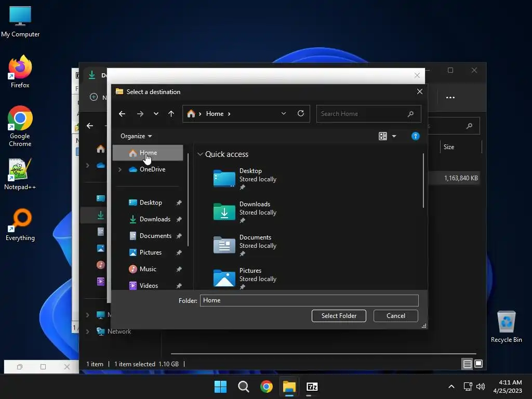Open My Computer desktop icon

[20, 21]
